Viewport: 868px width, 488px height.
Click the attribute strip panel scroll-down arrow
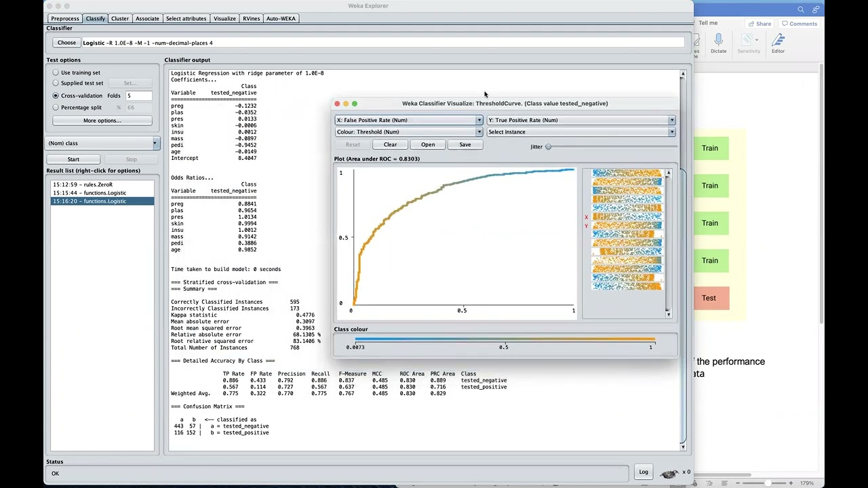click(668, 314)
